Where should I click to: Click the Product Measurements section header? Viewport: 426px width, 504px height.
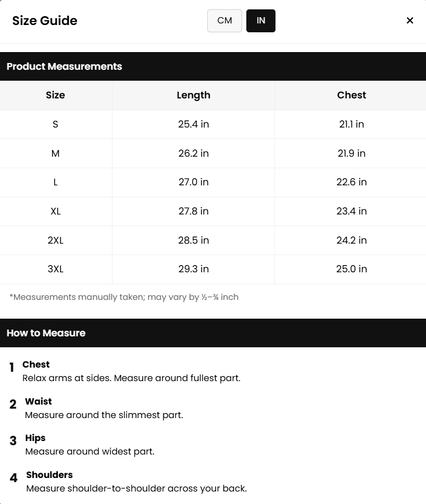pyautogui.click(x=64, y=67)
